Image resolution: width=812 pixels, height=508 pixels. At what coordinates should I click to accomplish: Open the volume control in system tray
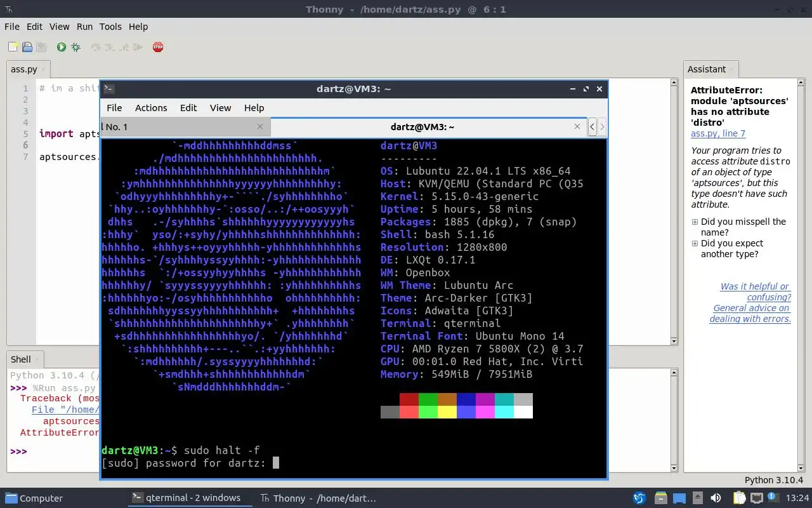point(716,498)
